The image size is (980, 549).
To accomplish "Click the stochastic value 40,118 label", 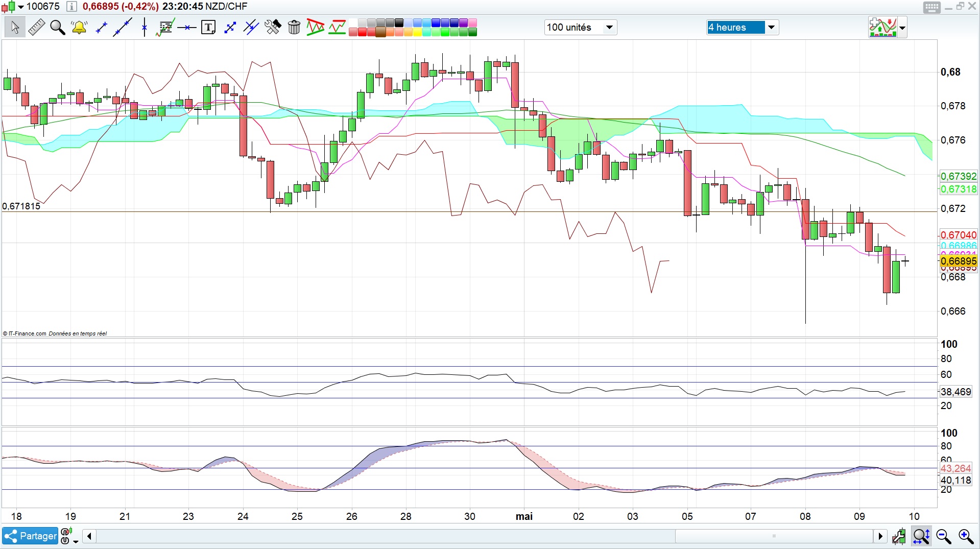I will click(956, 480).
